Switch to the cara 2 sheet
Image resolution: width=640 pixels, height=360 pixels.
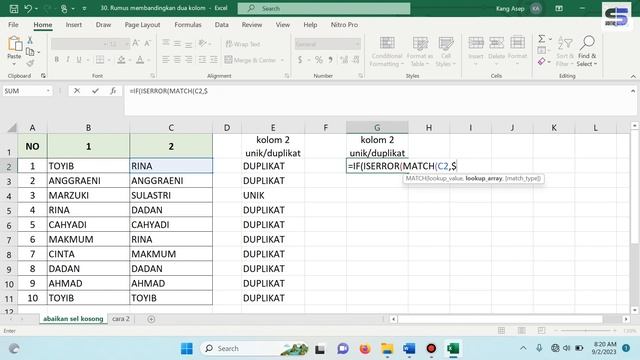click(121, 319)
